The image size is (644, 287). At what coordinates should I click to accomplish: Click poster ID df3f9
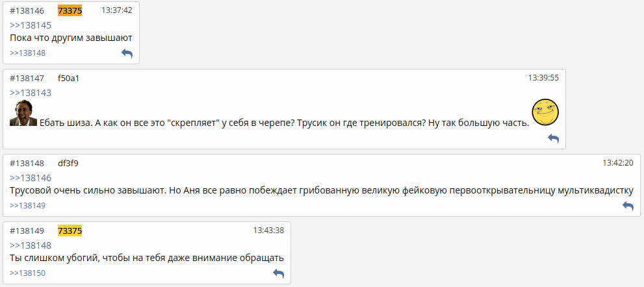click(68, 163)
